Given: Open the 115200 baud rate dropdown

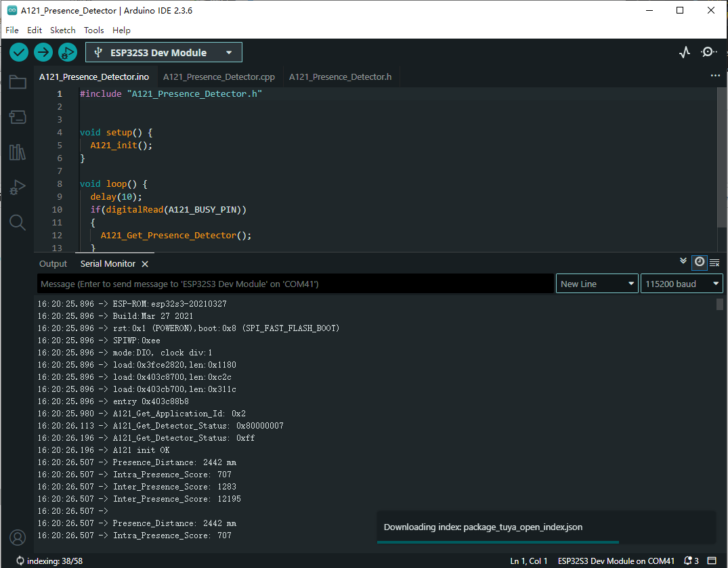Looking at the screenshot, I should 681,284.
